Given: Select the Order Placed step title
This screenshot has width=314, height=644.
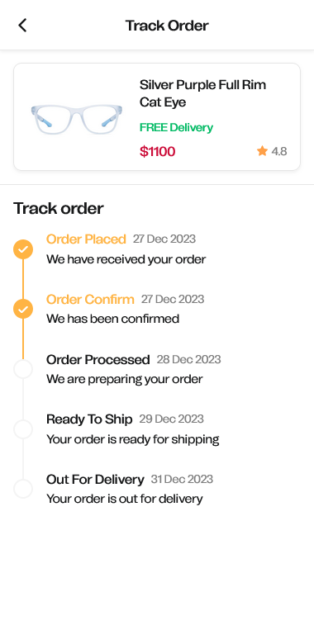Looking at the screenshot, I should 86,239.
